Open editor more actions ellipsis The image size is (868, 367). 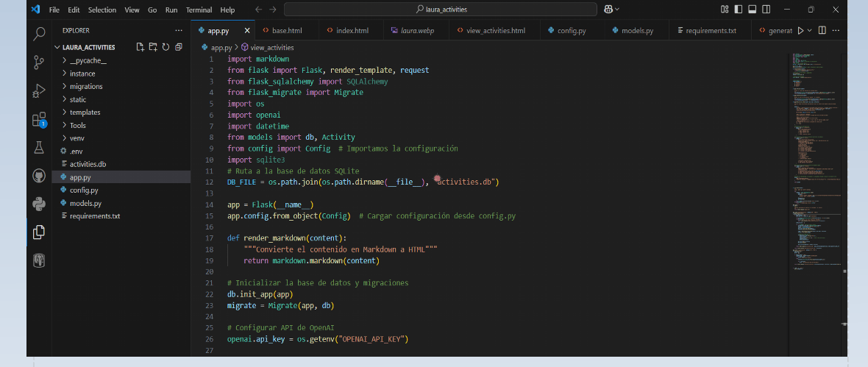tap(836, 30)
